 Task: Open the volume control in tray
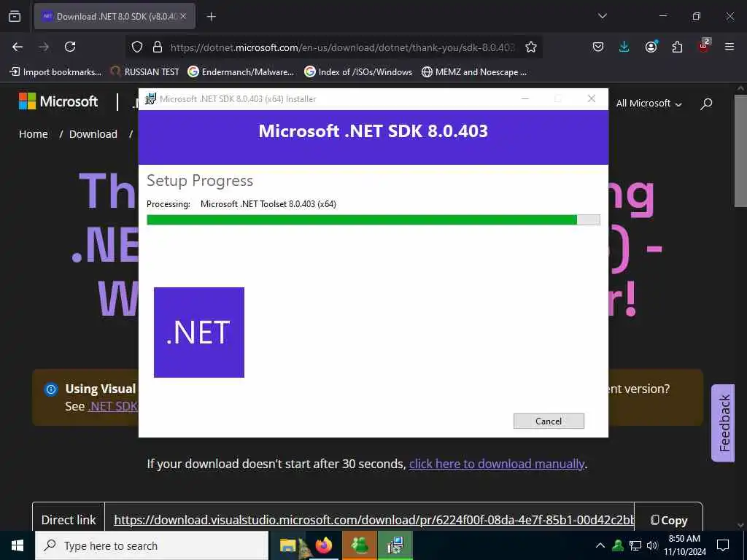click(652, 545)
